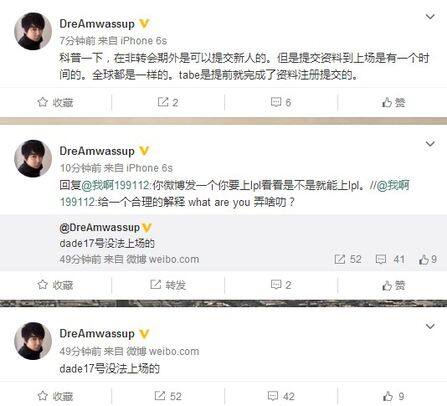Expand the third post's chevron menu
The image size is (447, 406).
(430, 326)
